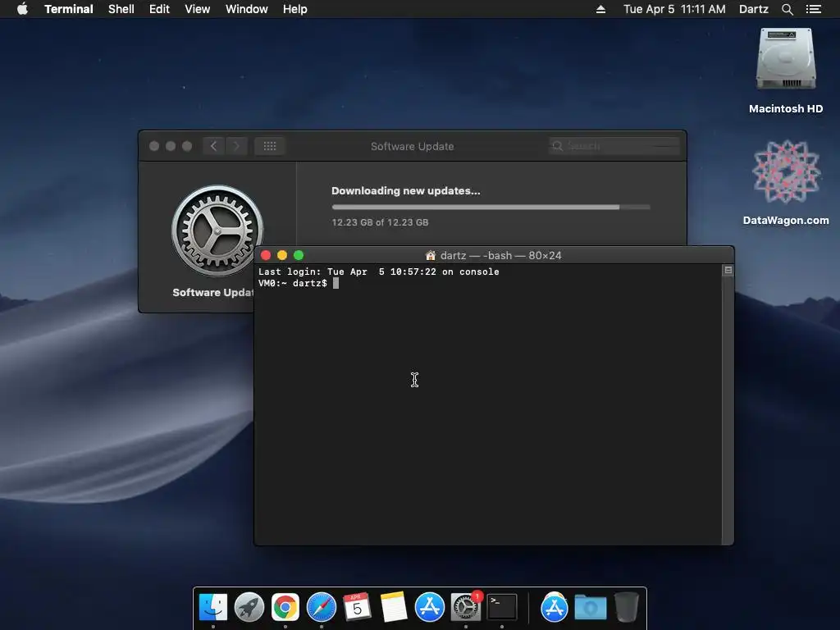
Task: Click the eject icon in menu bar
Action: click(600, 9)
